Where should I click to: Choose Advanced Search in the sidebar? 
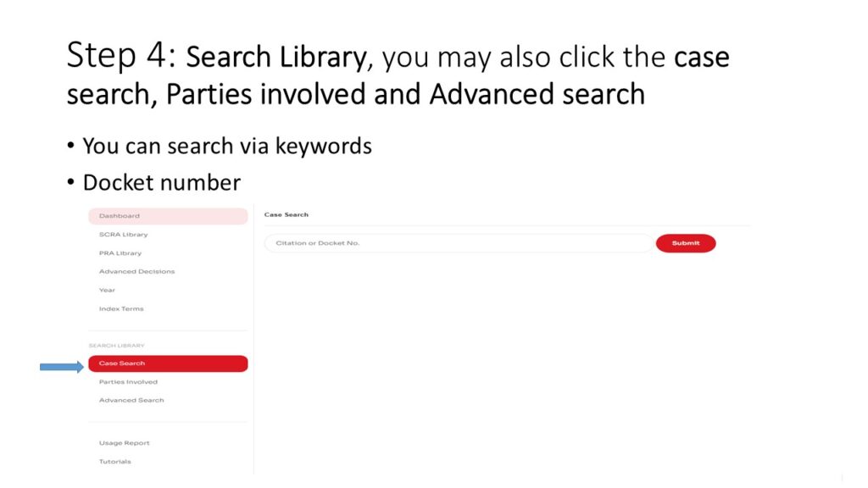[x=131, y=400]
